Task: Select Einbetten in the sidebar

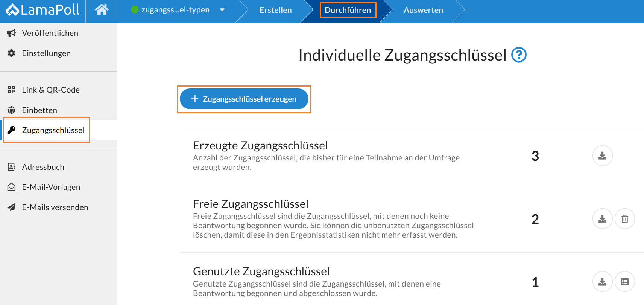Action: coord(39,110)
